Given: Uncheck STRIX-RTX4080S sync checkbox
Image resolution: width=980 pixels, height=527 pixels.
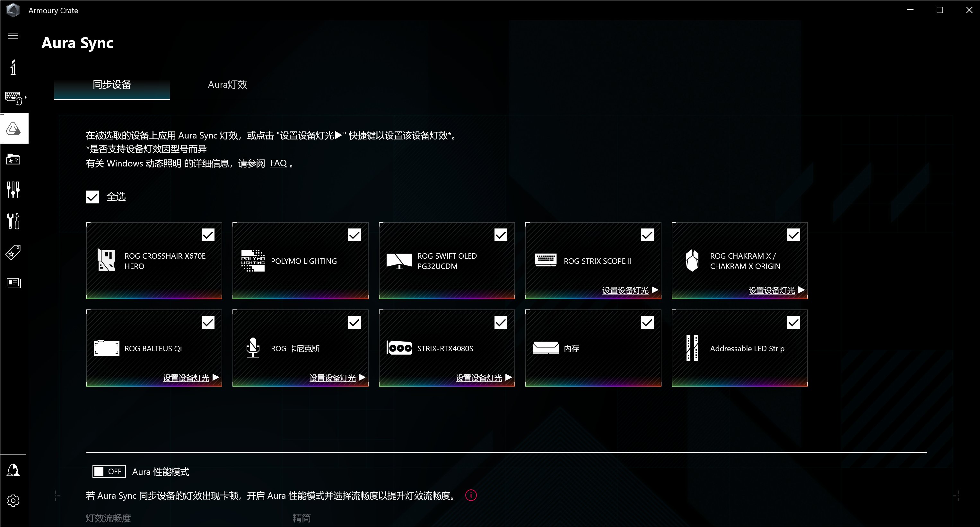Looking at the screenshot, I should [501, 323].
